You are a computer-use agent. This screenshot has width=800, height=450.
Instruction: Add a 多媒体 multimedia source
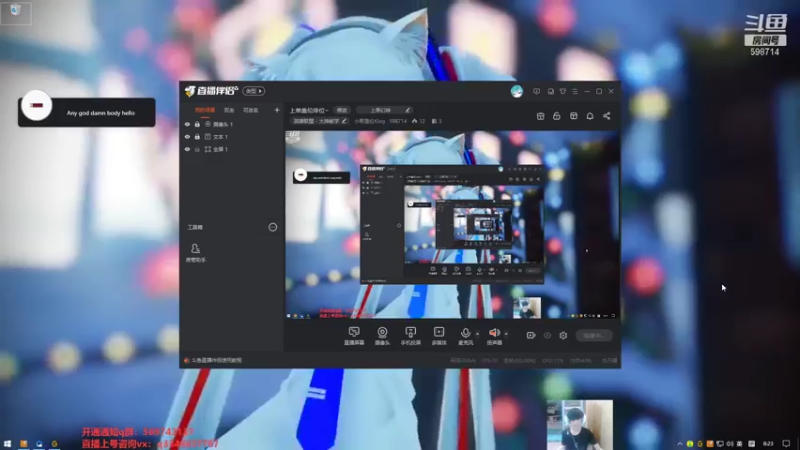coord(439,336)
